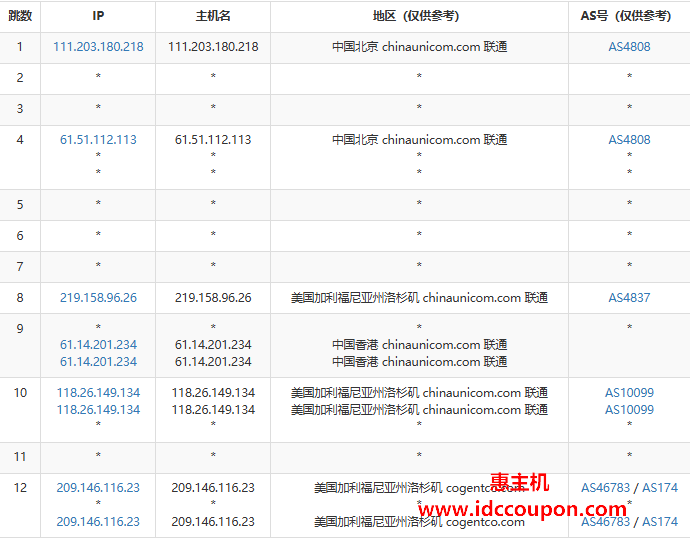Click first 61.14.201.234 IP link in hop 9

coord(98,345)
